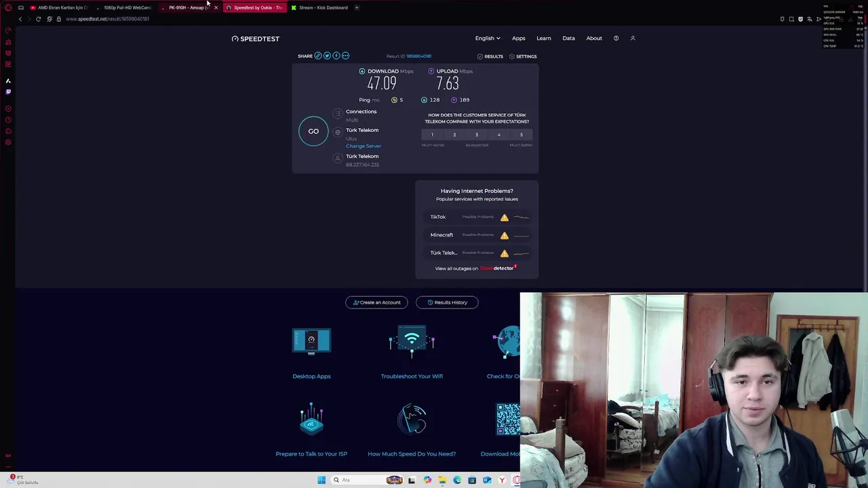
Task: Click the TikTok outage row
Action: (477, 217)
